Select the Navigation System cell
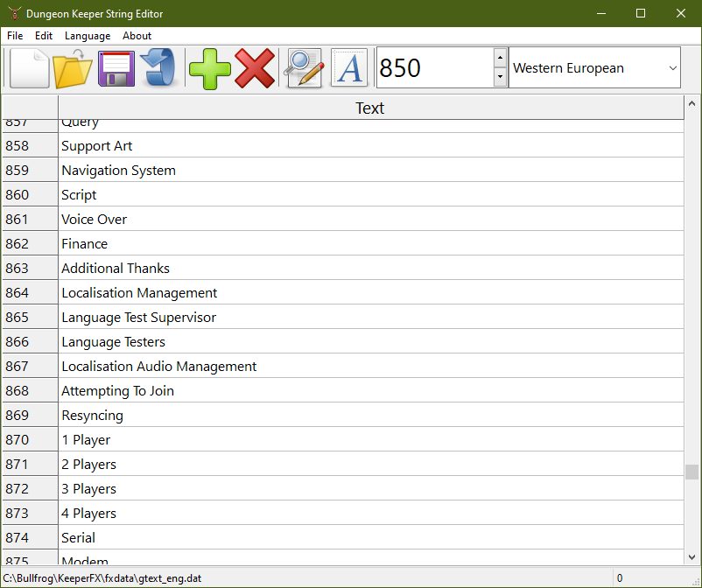This screenshot has height=588, width=702. pyautogui.click(x=371, y=170)
